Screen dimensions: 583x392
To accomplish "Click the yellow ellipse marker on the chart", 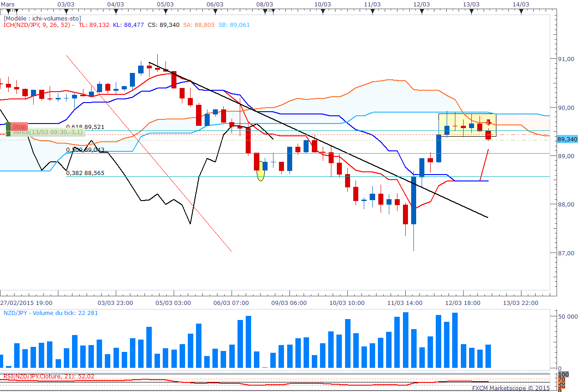I will tap(260, 175).
